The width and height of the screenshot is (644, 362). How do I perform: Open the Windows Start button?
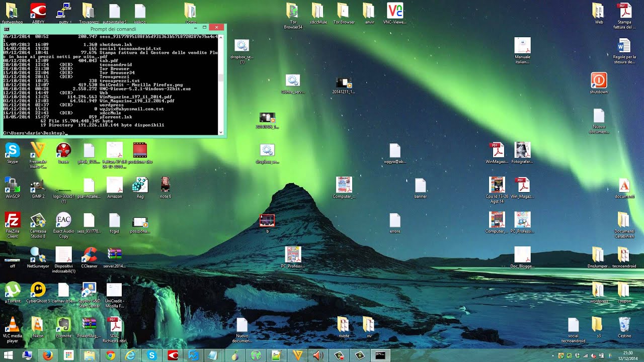(x=8, y=355)
